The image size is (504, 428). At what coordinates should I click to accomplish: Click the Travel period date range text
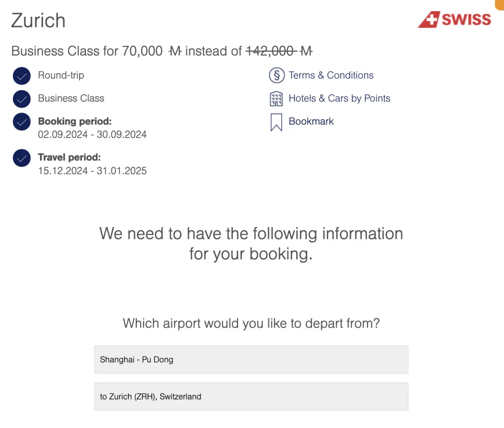(92, 171)
